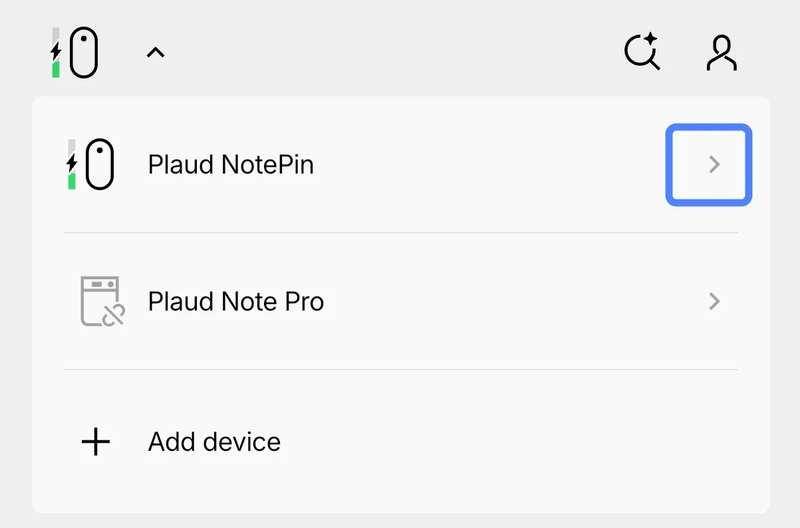This screenshot has height=528, width=800.
Task: Click the NotePin device icon in header
Action: click(x=84, y=53)
